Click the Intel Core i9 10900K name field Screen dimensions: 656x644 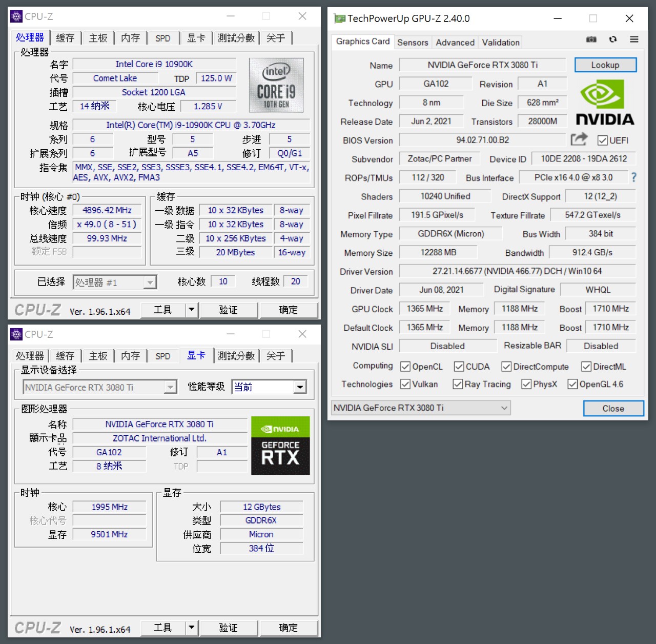(x=154, y=64)
